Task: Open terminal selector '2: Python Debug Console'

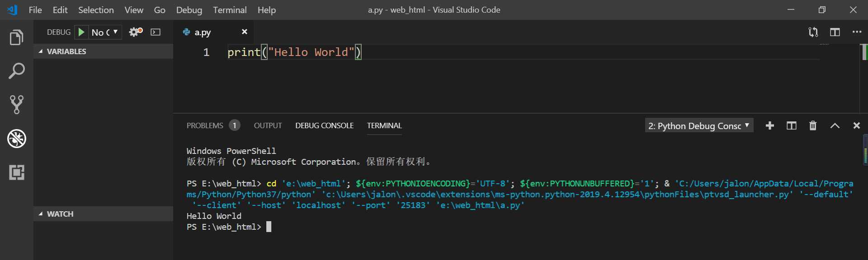Action: (x=699, y=125)
